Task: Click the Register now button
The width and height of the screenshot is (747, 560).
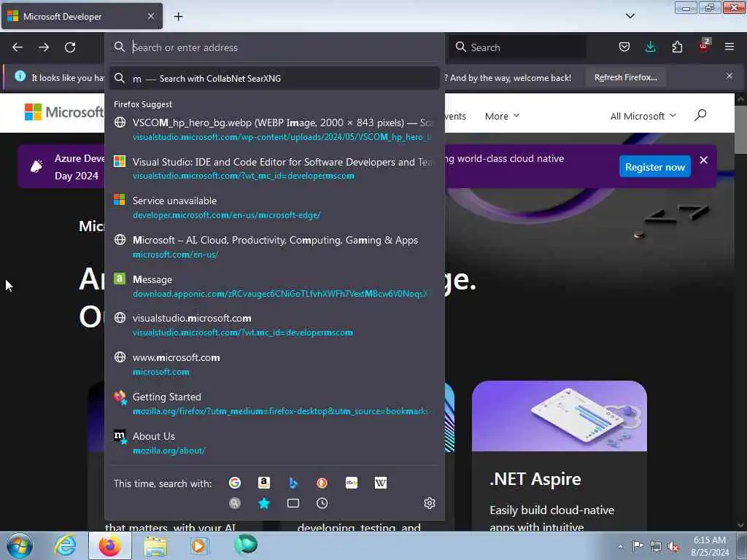Action: click(x=654, y=167)
